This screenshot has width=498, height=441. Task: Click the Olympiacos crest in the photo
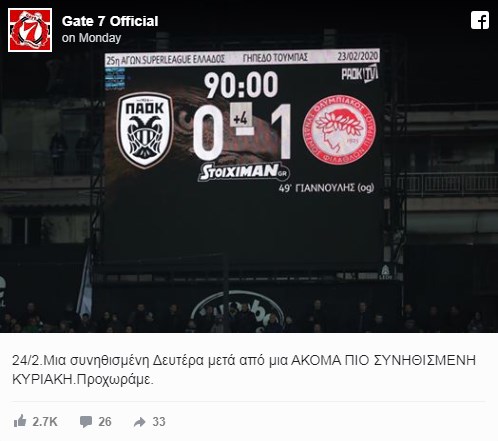(339, 130)
